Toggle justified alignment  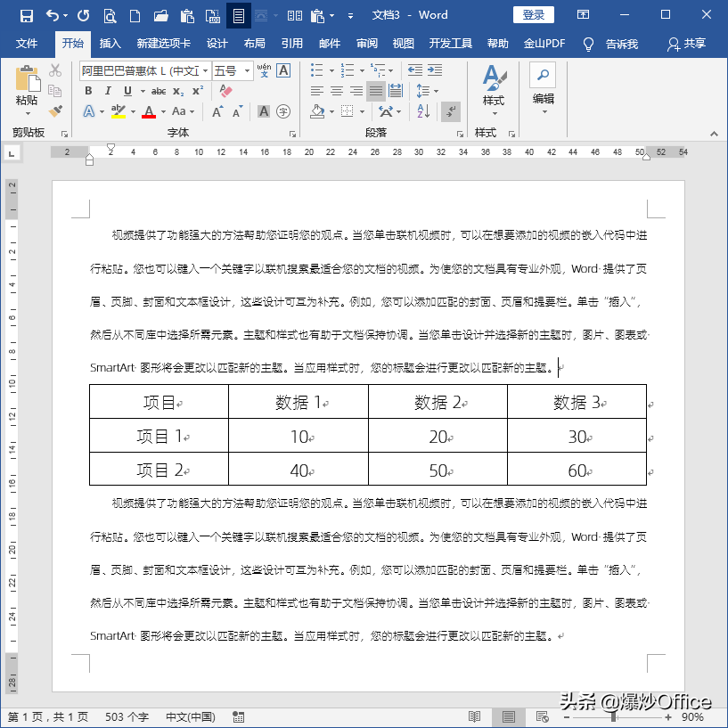click(376, 91)
